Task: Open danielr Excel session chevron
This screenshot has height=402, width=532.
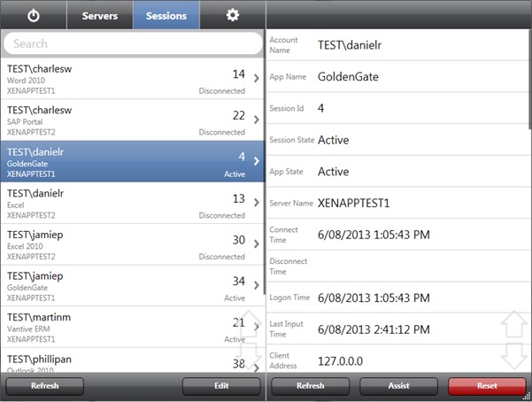Action: [x=257, y=202]
